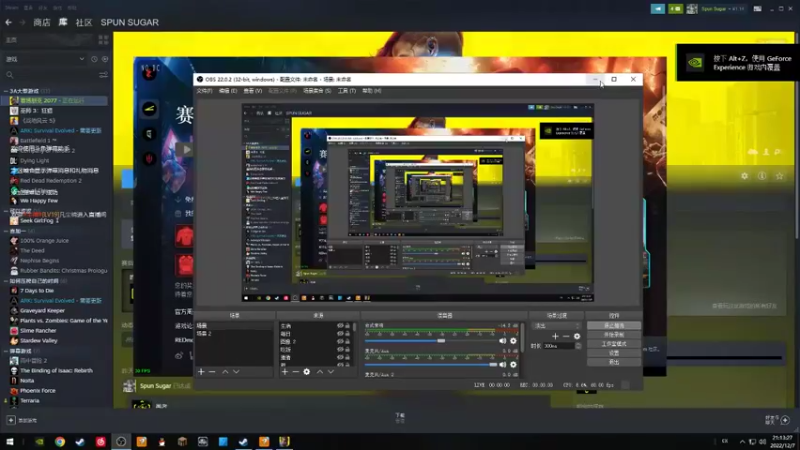Collapse category above The Binding of Isaac
The width and height of the screenshot is (800, 450).
(6, 351)
